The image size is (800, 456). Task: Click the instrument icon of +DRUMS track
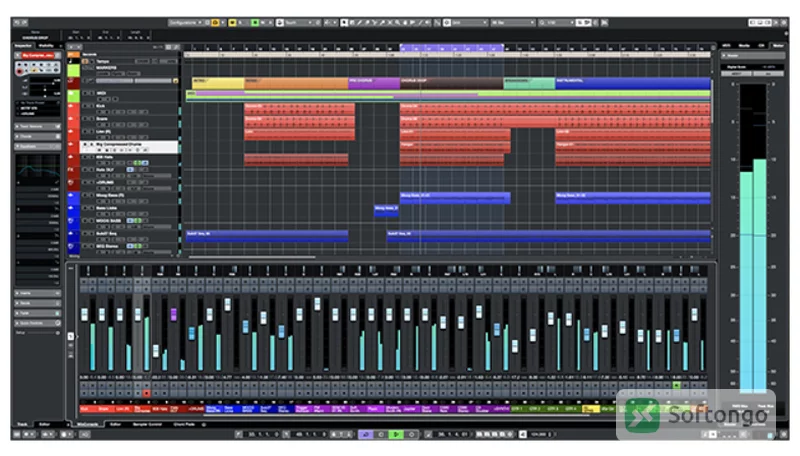point(71,183)
